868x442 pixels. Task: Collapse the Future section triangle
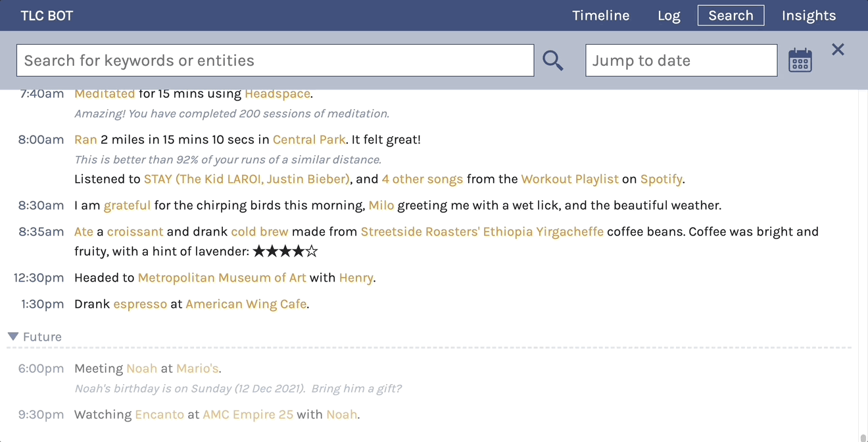(13, 337)
